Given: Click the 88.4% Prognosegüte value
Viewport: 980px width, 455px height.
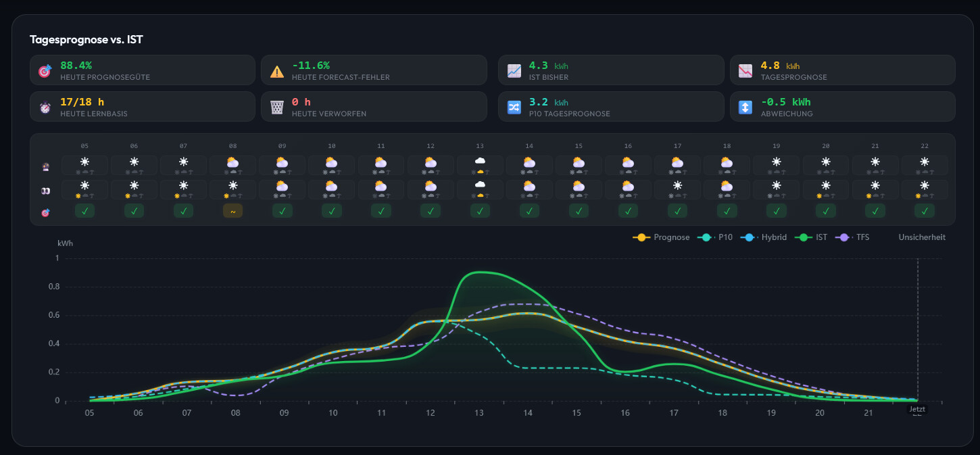Looking at the screenshot, I should pos(76,66).
